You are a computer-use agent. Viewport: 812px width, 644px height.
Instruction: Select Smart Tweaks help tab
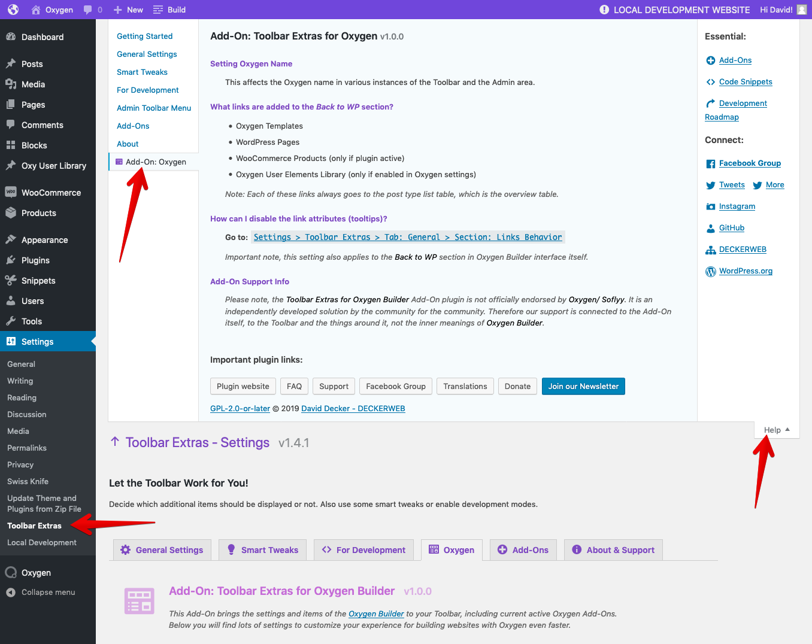pyautogui.click(x=142, y=72)
